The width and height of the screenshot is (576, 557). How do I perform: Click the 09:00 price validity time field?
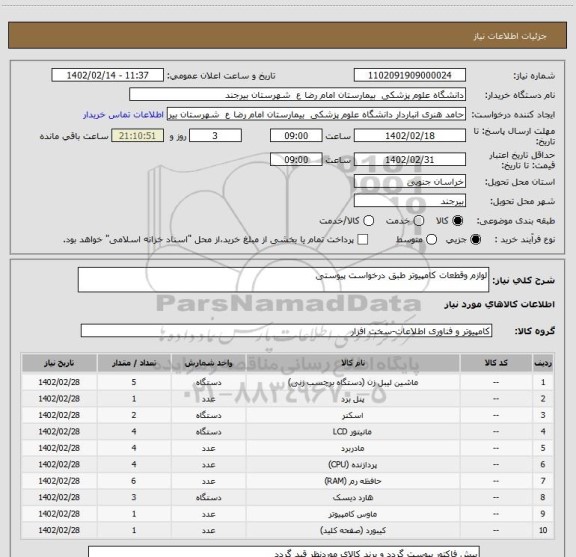[296, 159]
